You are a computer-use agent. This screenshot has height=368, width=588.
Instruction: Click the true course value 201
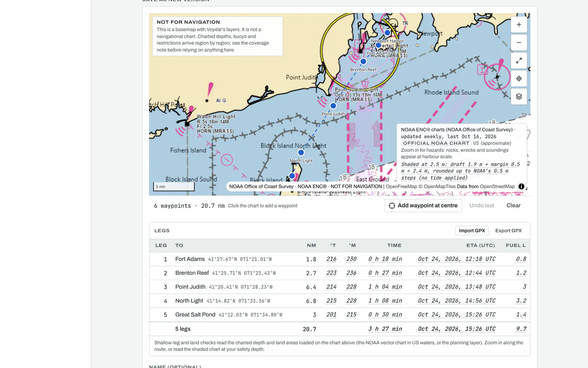click(x=331, y=315)
